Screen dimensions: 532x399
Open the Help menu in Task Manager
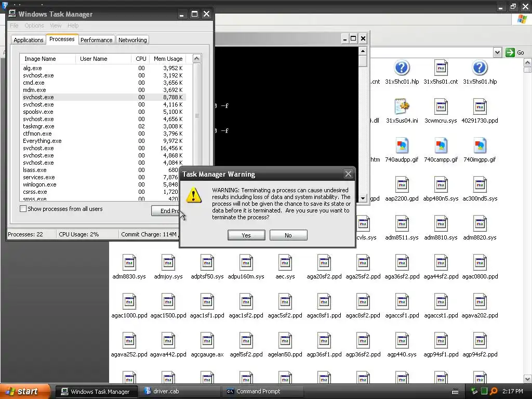(73, 25)
